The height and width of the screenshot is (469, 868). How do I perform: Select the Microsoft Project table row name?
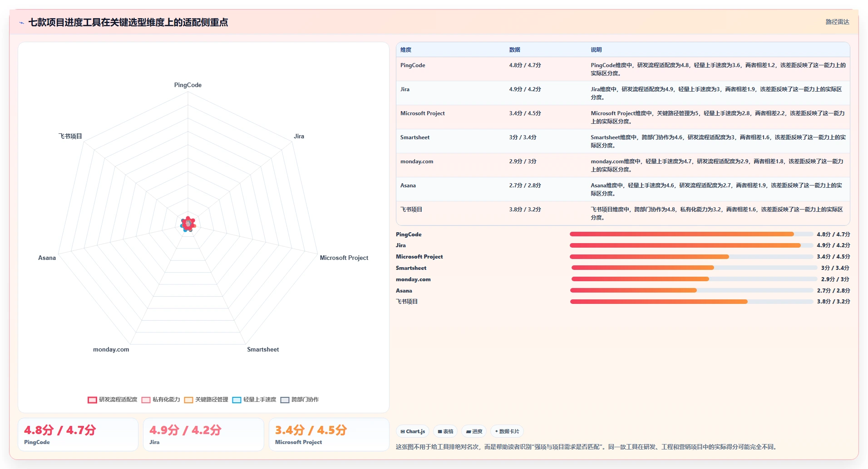point(423,113)
